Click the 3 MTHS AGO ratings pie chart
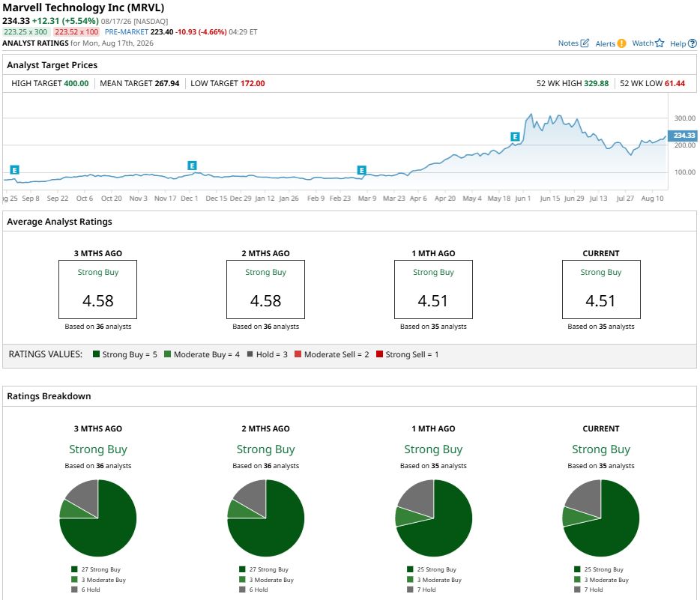 coord(97,518)
